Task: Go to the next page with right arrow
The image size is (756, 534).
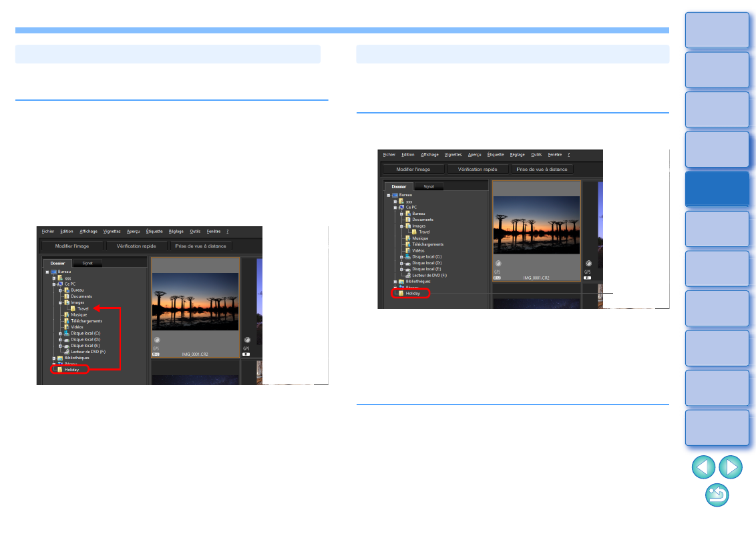Action: [731, 467]
